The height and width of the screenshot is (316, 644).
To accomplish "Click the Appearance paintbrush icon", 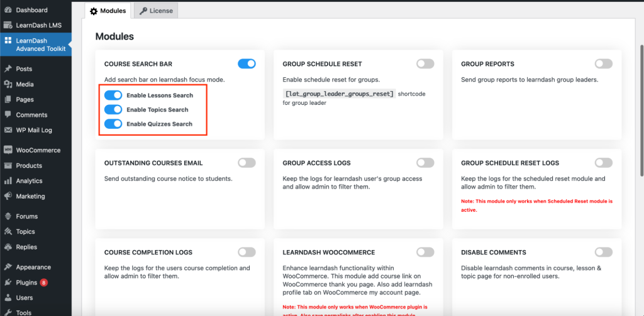I will click(8, 267).
